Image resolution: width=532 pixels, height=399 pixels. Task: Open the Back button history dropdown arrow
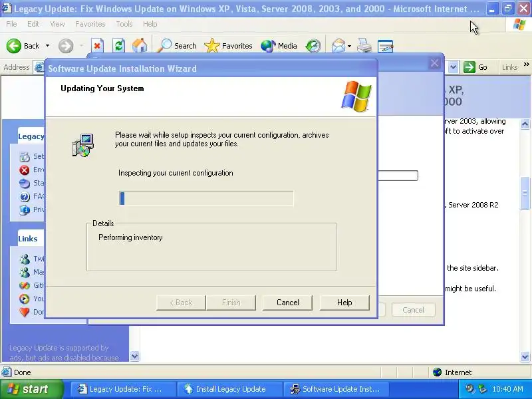click(47, 46)
